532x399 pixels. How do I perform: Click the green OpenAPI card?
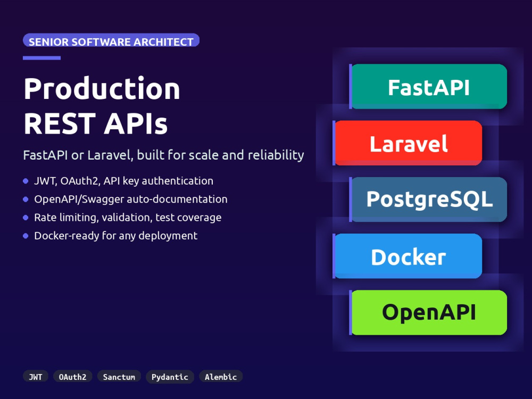click(428, 312)
